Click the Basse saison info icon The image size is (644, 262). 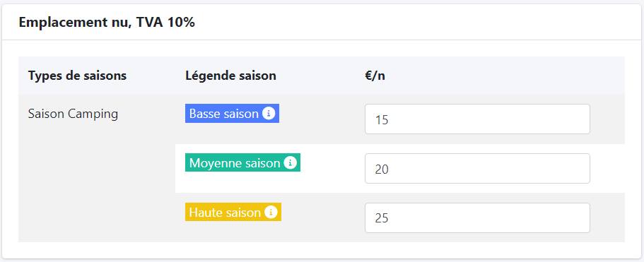coord(269,113)
